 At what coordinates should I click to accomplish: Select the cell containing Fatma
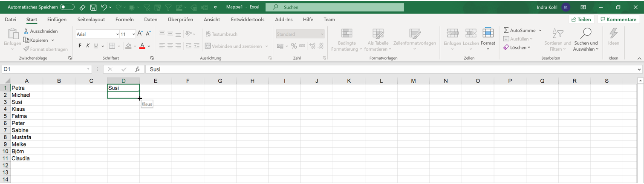26,116
